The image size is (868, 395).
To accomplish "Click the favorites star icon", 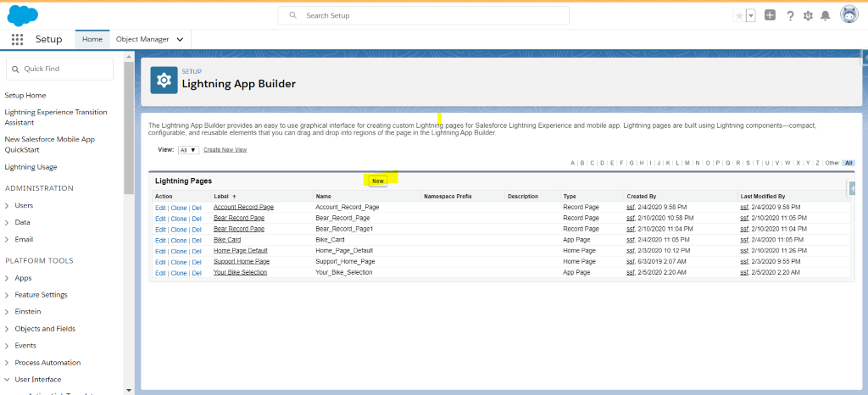I will coord(739,15).
